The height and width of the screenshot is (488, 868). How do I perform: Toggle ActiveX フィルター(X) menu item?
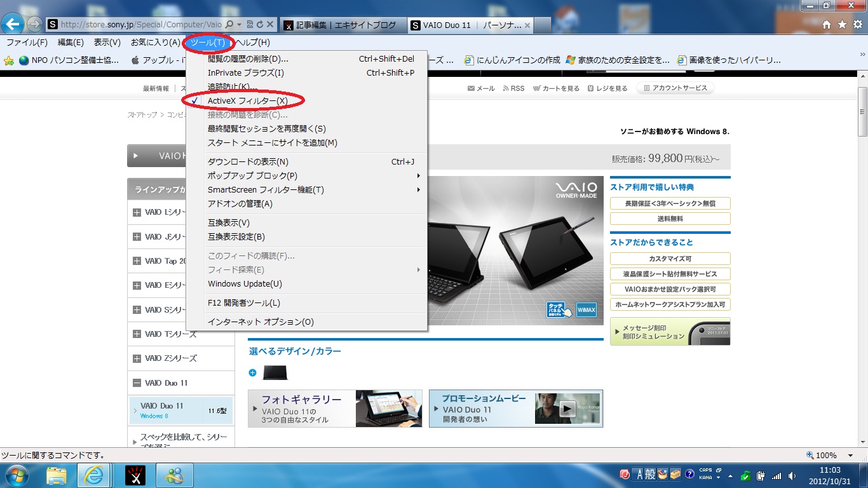point(307,100)
